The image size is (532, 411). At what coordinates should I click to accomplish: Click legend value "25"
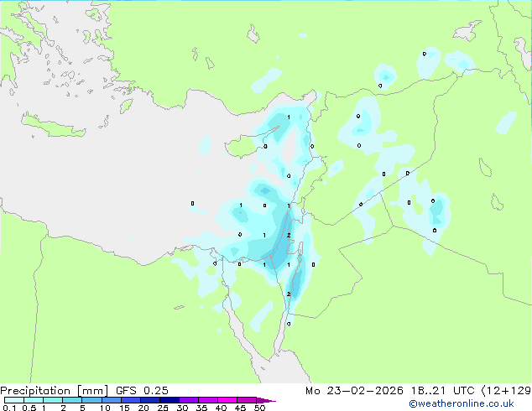click(x=163, y=408)
